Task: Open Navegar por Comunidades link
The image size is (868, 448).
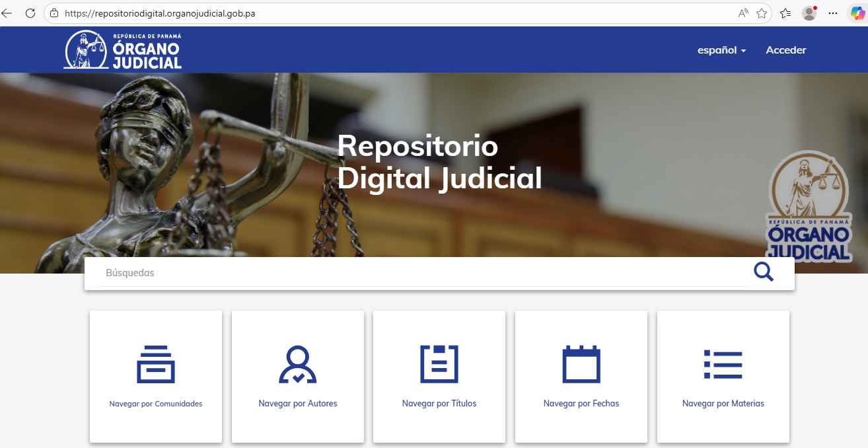Action: [x=156, y=404]
